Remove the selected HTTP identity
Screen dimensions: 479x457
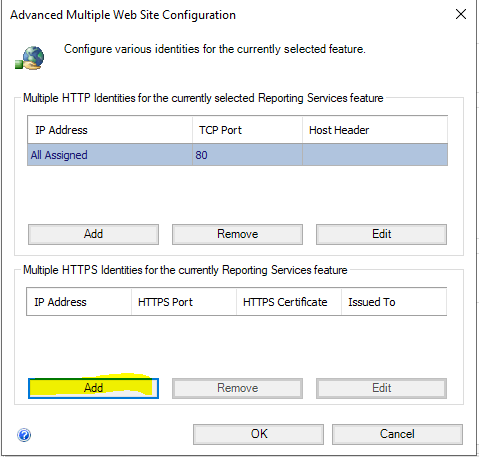pyautogui.click(x=237, y=234)
